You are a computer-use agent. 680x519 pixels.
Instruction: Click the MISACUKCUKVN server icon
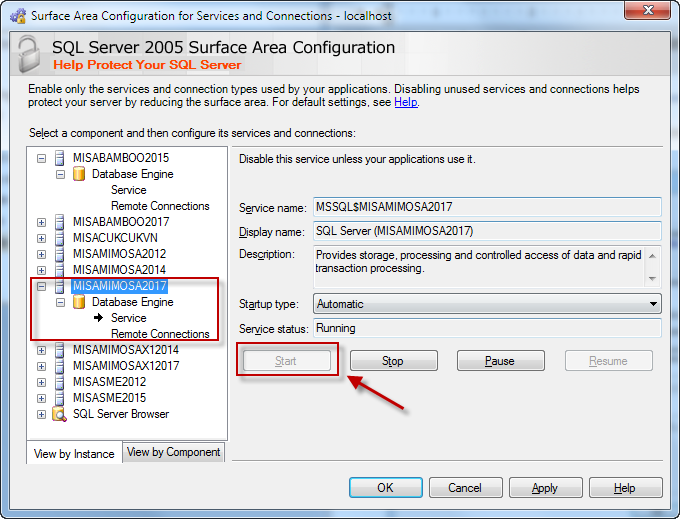click(x=60, y=238)
